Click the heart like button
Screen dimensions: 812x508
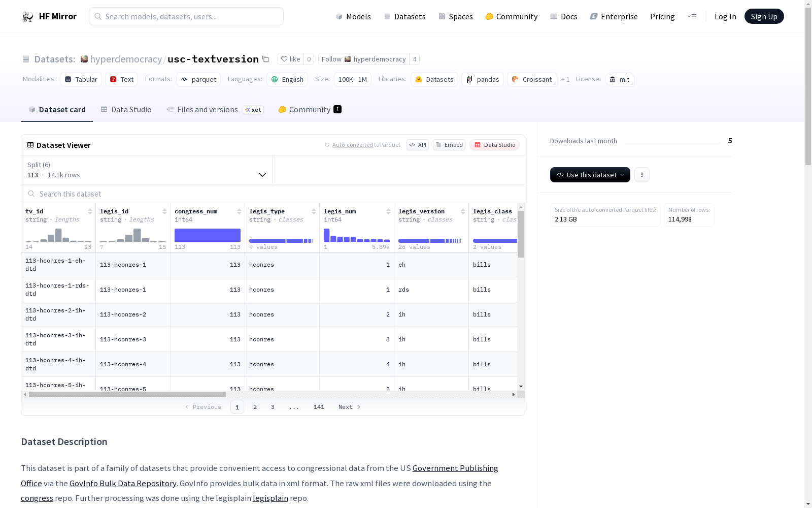[x=290, y=59]
